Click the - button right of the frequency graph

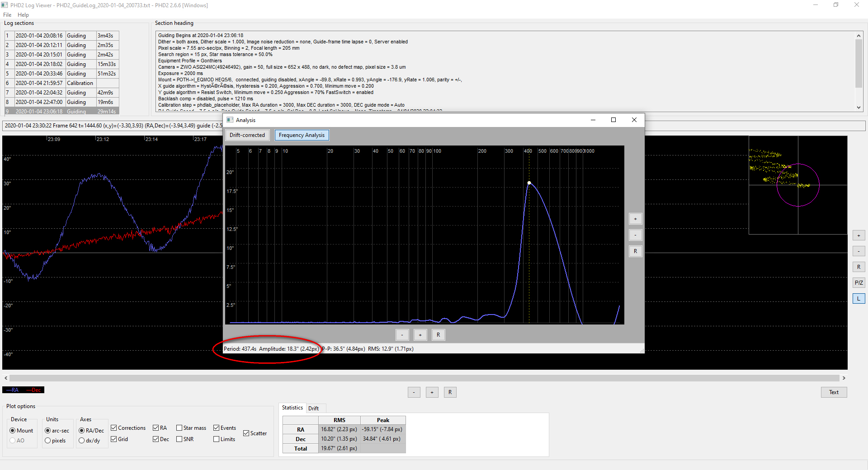(x=635, y=235)
